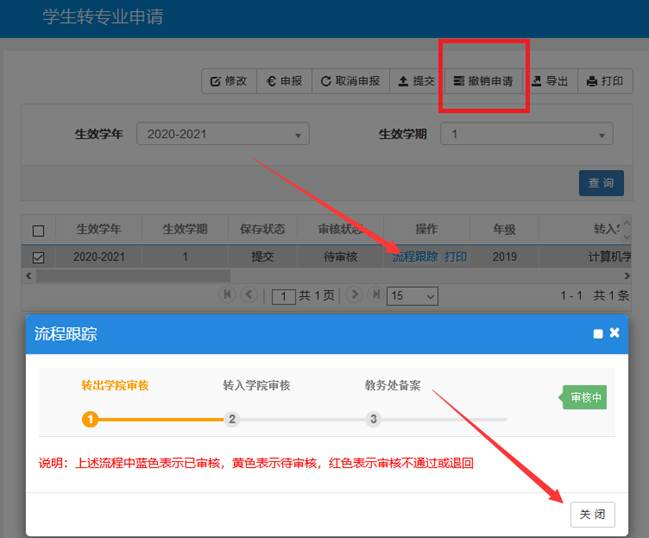Open the 生效学年 dropdown showing 2020-2021
Screen dimensions: 649x538
pyautogui.click(x=223, y=134)
